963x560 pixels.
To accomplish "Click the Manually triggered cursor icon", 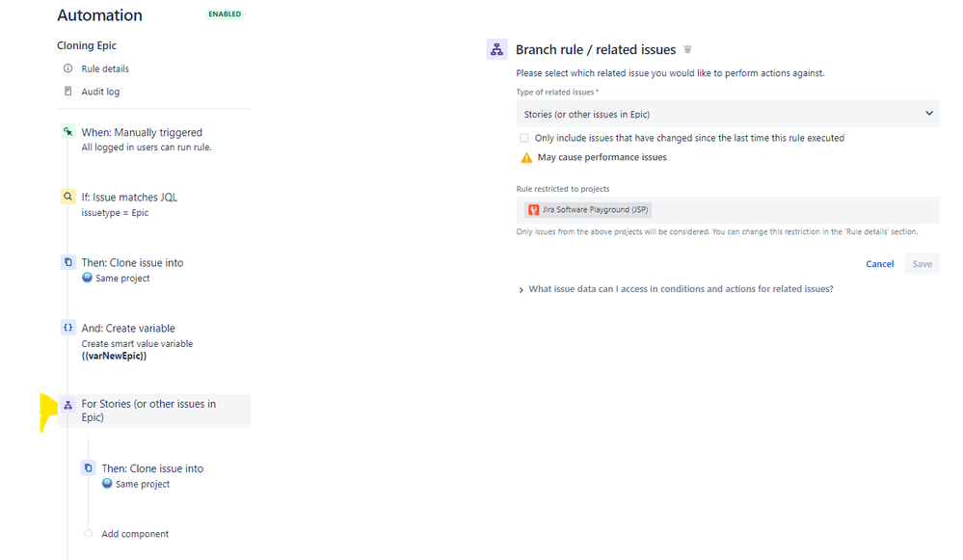I will click(68, 131).
